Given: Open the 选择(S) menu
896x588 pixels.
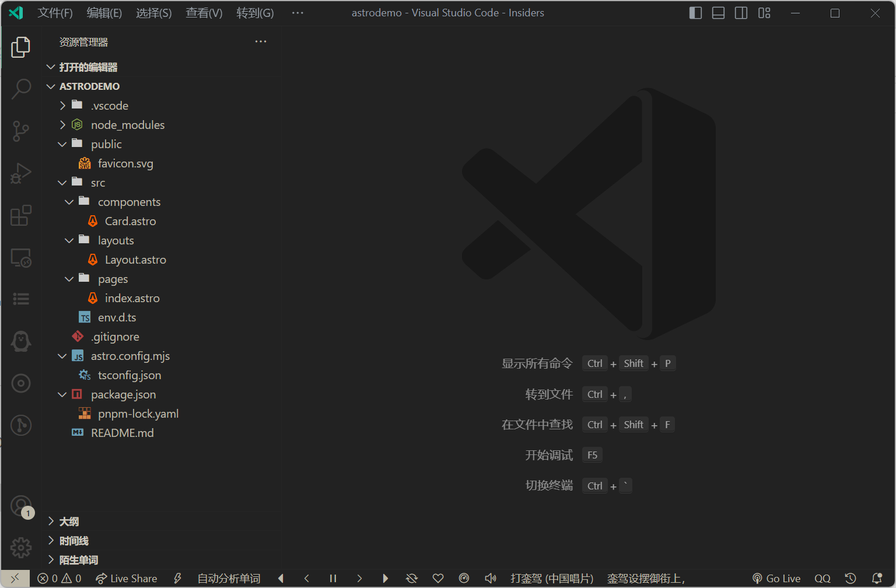Looking at the screenshot, I should (x=154, y=13).
